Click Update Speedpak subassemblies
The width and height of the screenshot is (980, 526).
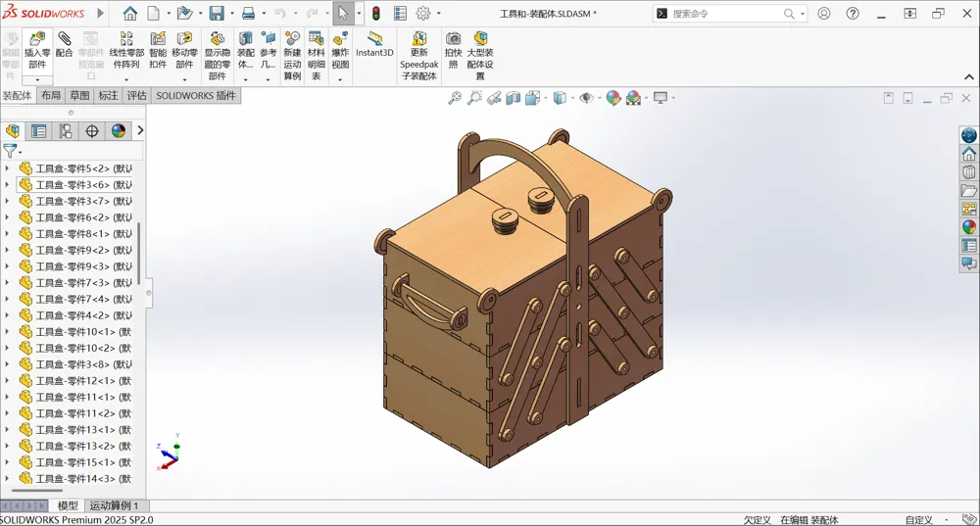click(418, 56)
